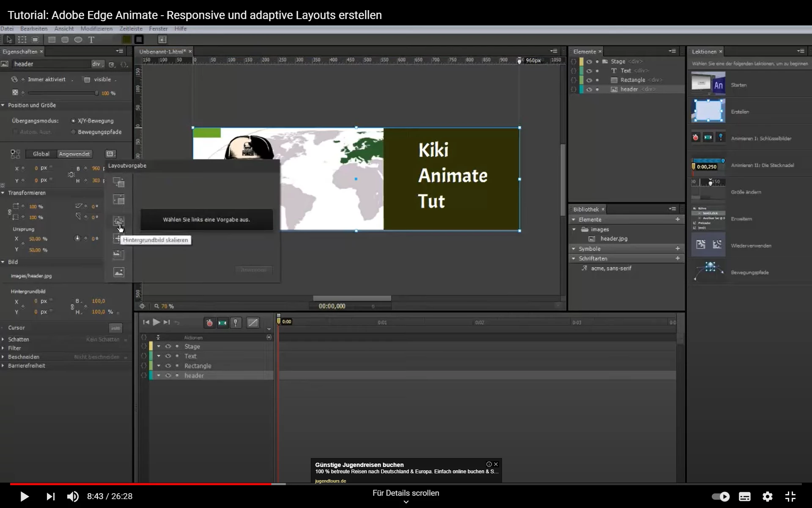The height and width of the screenshot is (508, 812).
Task: Jump to timeline end
Action: coord(167,323)
